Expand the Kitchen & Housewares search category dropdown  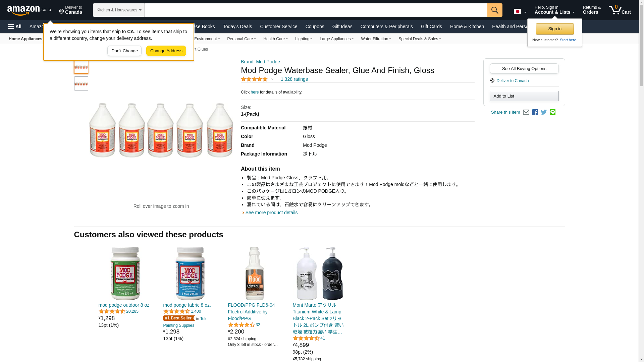coord(119,10)
